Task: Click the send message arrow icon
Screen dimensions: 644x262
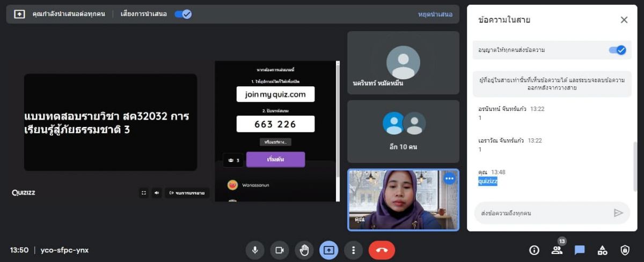Action: pyautogui.click(x=618, y=213)
